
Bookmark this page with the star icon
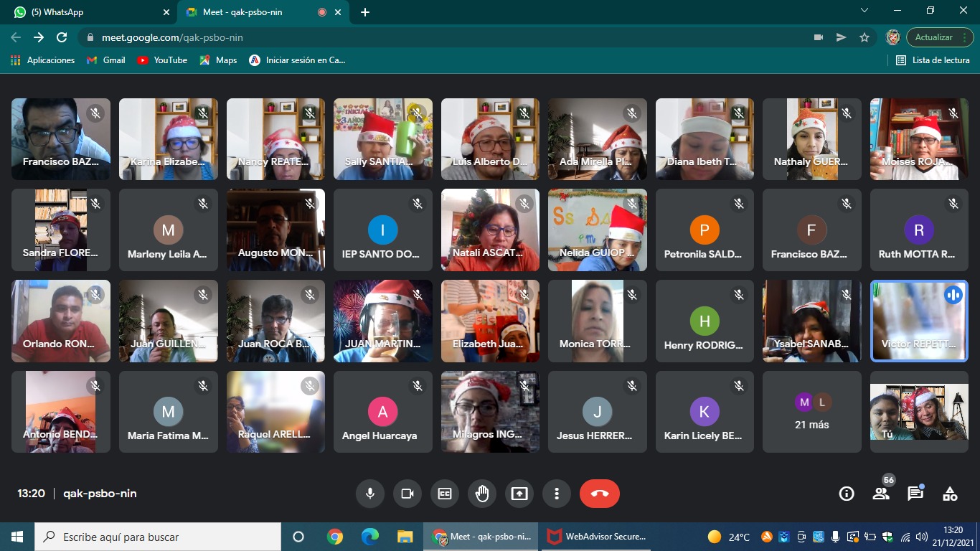tap(864, 37)
